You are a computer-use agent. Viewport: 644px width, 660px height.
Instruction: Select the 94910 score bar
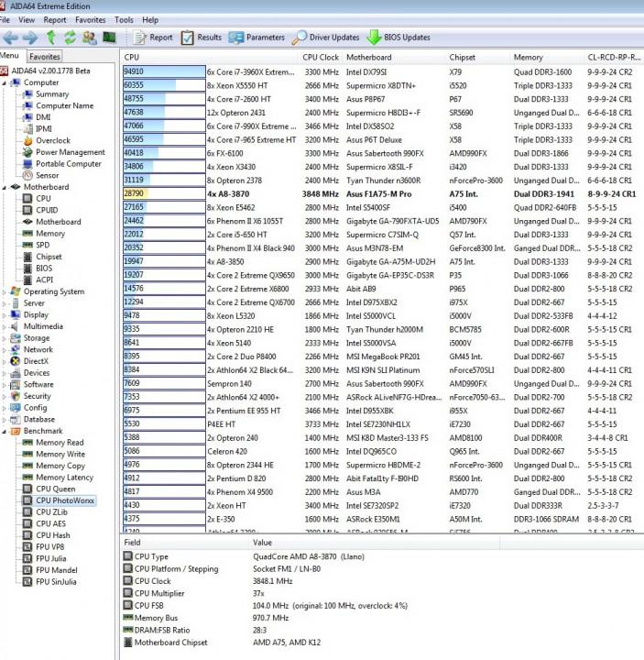(164, 72)
